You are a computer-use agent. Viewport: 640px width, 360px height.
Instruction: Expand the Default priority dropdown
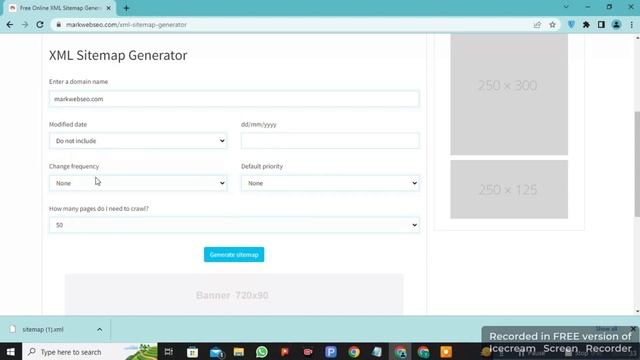click(x=330, y=183)
